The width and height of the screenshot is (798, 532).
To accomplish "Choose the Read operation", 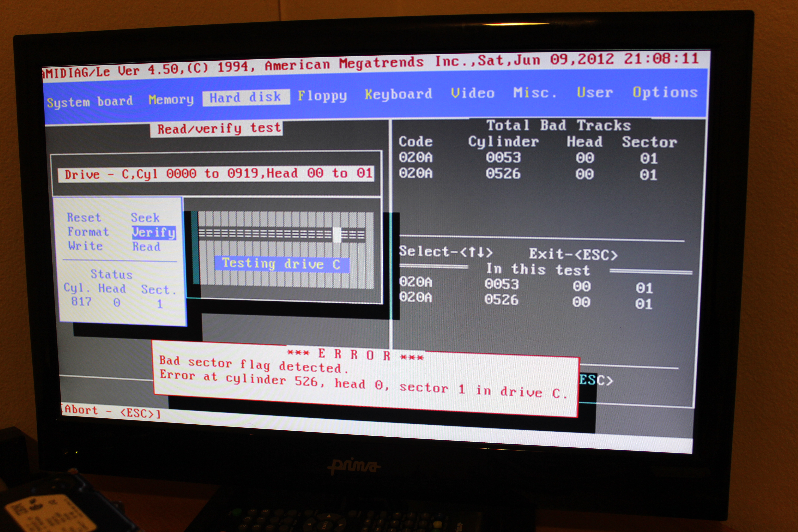I will (146, 247).
